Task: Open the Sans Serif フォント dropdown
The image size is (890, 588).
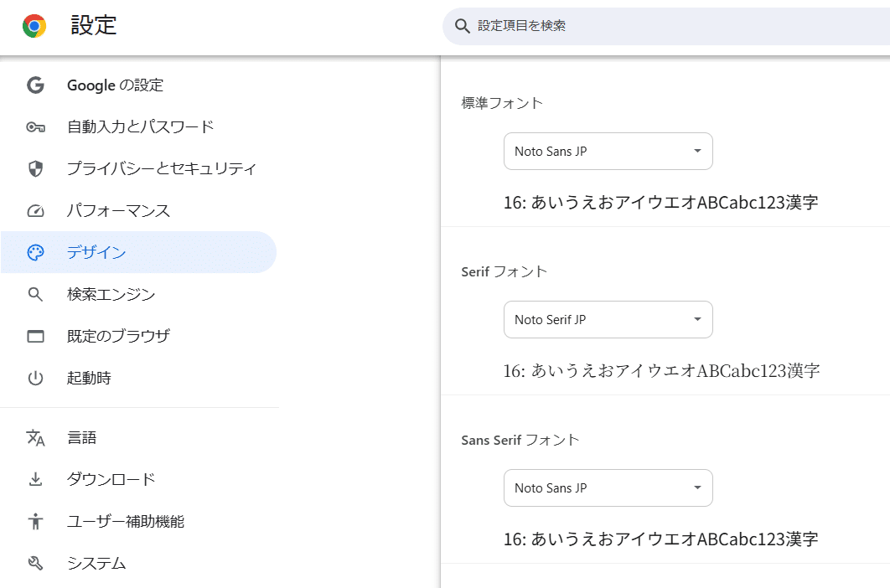Action: pos(608,487)
